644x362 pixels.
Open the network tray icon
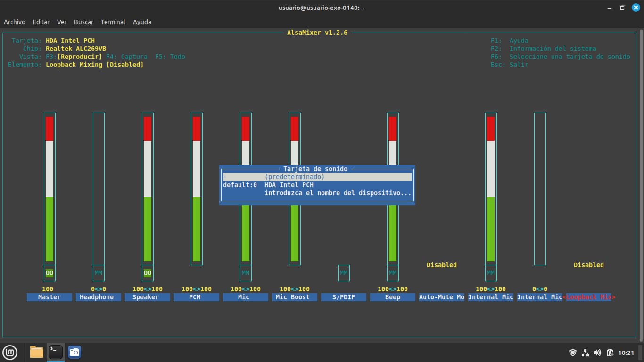(x=586, y=353)
